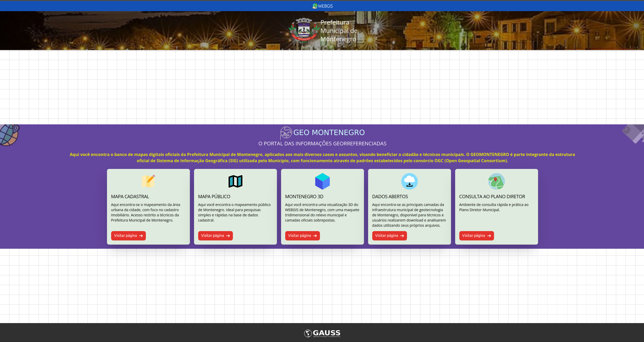Click the MAPA CADASTRAL card title
The image size is (644, 342).
130,197
